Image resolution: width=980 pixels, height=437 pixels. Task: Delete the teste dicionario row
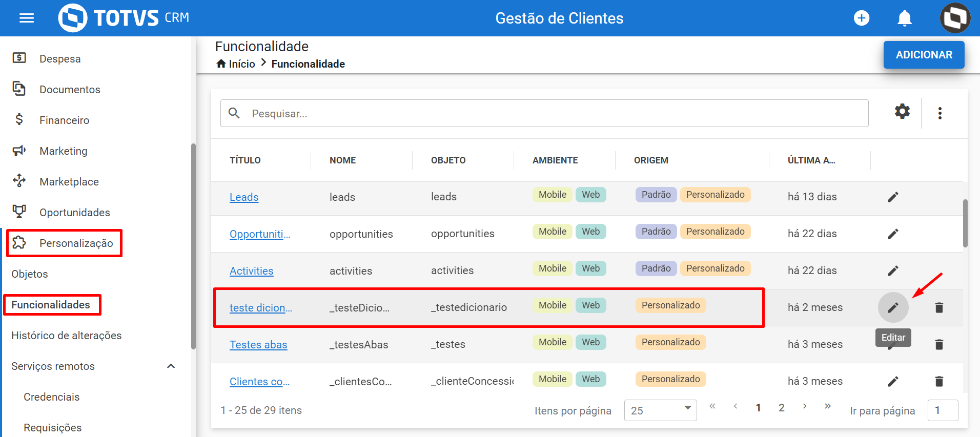(x=939, y=307)
